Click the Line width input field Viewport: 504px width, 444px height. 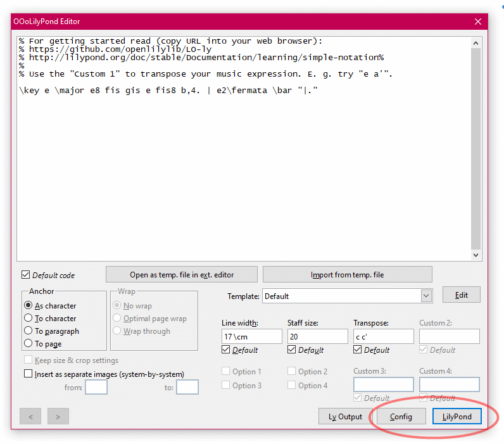click(x=251, y=336)
